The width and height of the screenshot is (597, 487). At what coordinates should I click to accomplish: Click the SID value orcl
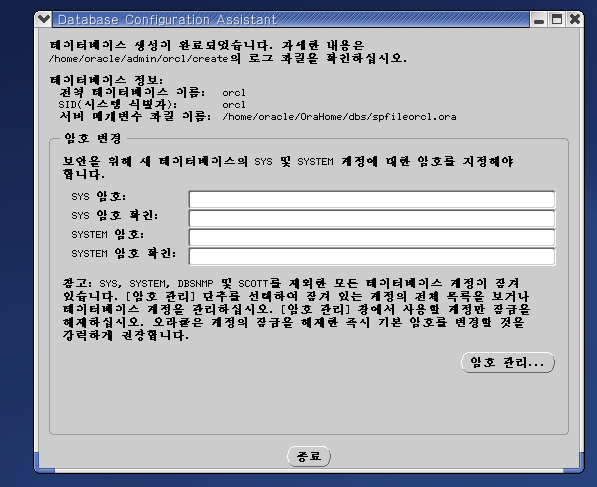point(234,105)
